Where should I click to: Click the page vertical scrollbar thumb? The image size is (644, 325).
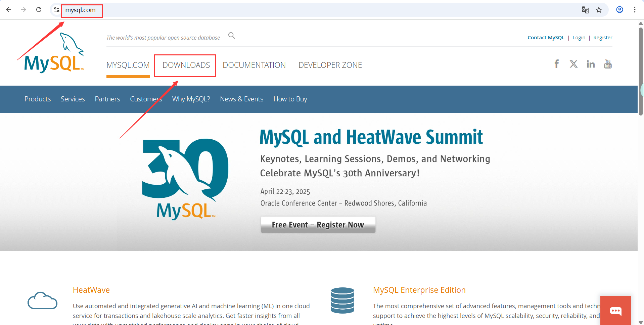[641, 71]
